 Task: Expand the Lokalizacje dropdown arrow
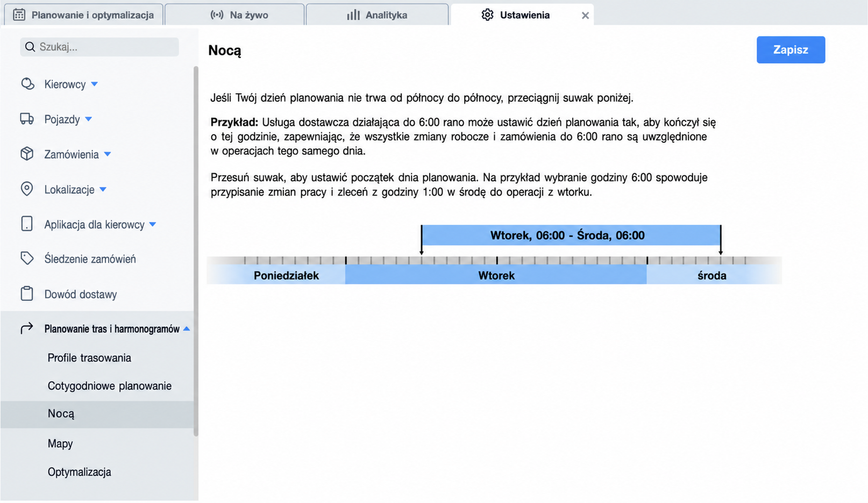pos(103,189)
